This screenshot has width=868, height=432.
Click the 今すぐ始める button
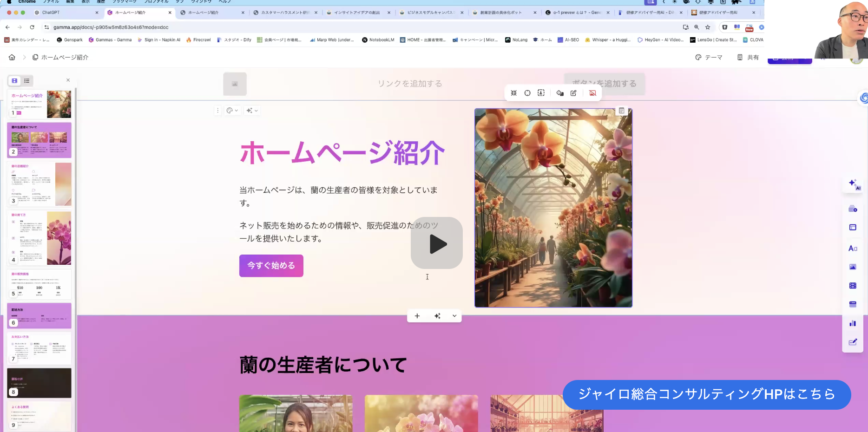click(x=271, y=266)
